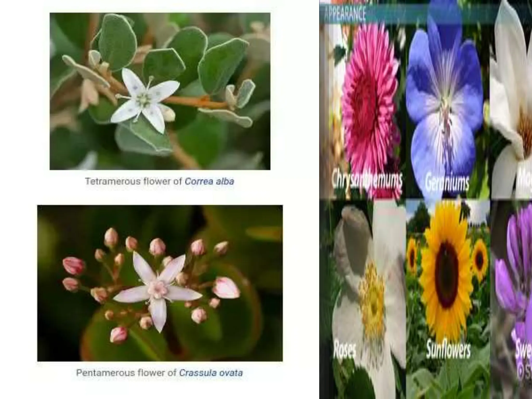Open the Crassula ovata pink buds photo

[x=160, y=283]
